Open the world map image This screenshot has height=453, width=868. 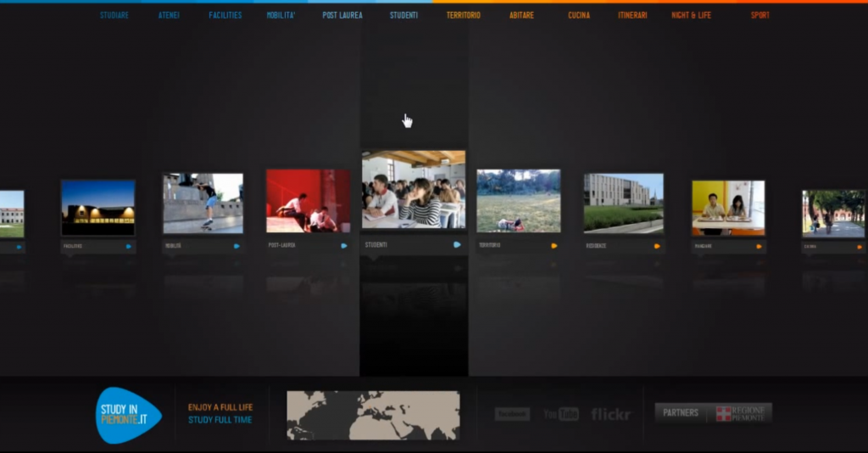pyautogui.click(x=373, y=415)
